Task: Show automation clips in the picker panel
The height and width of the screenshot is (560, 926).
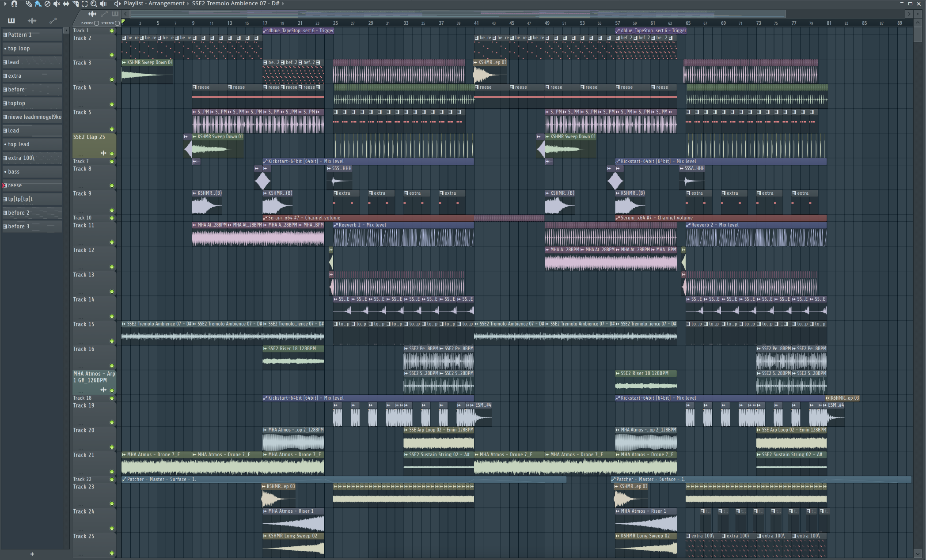Action: (x=53, y=20)
